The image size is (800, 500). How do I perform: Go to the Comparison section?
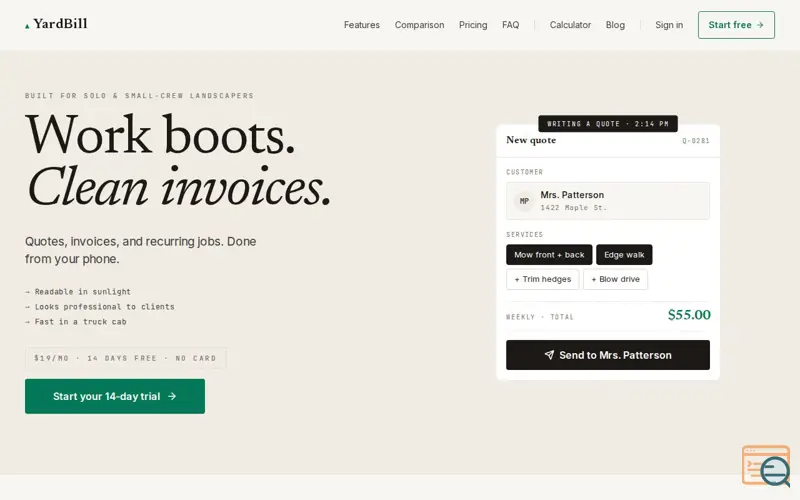point(419,25)
